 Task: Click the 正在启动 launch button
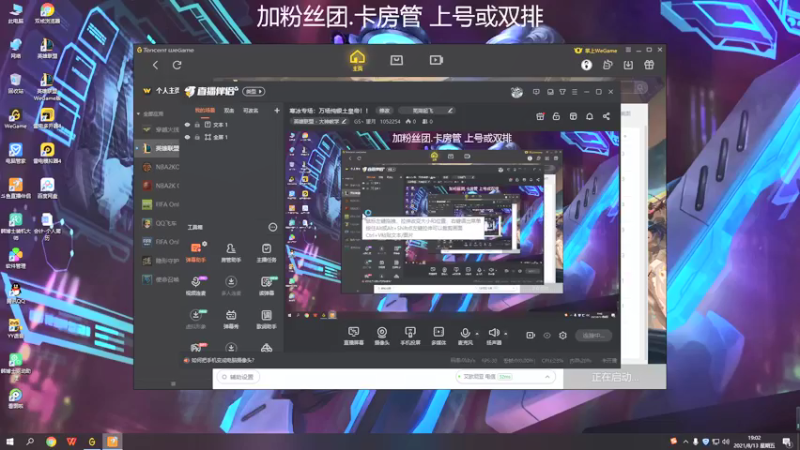pos(615,378)
